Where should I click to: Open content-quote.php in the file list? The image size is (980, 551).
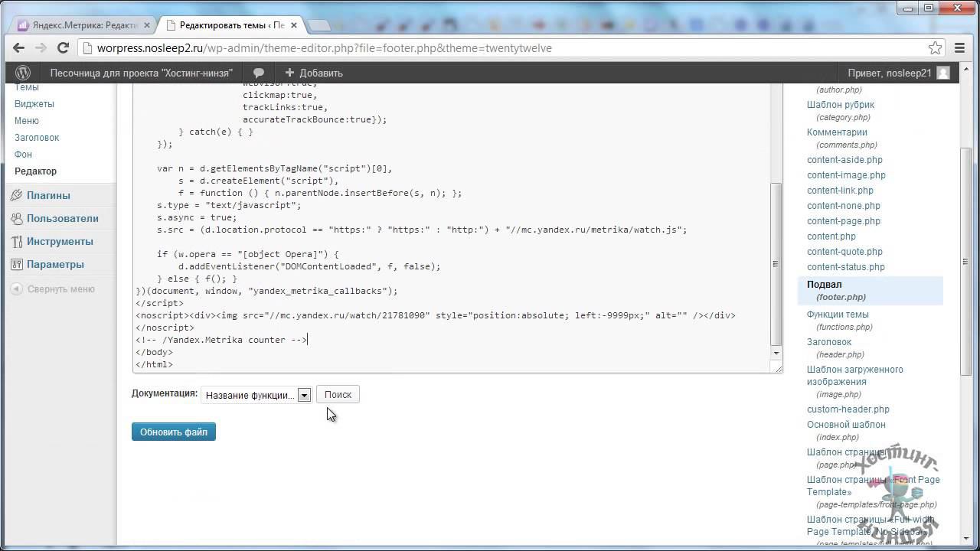coord(844,252)
